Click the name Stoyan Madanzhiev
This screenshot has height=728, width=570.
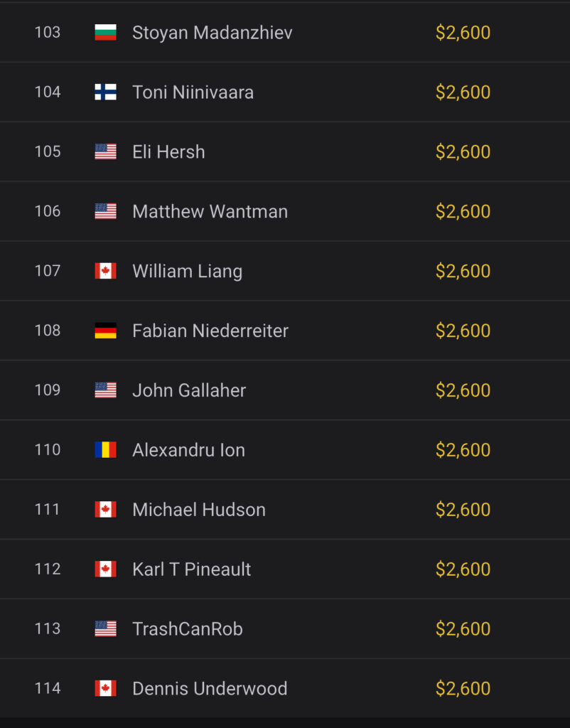coord(212,33)
